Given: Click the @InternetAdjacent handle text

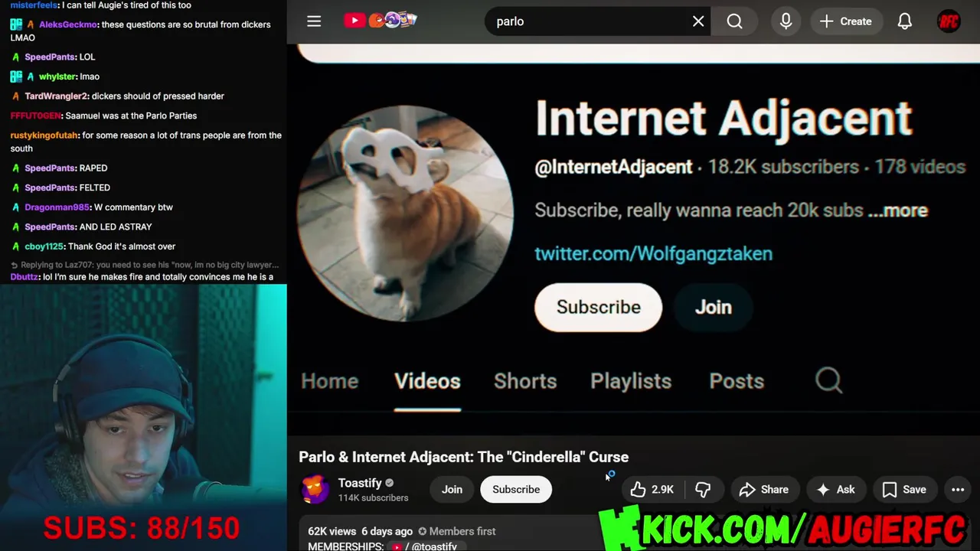Looking at the screenshot, I should tap(613, 167).
